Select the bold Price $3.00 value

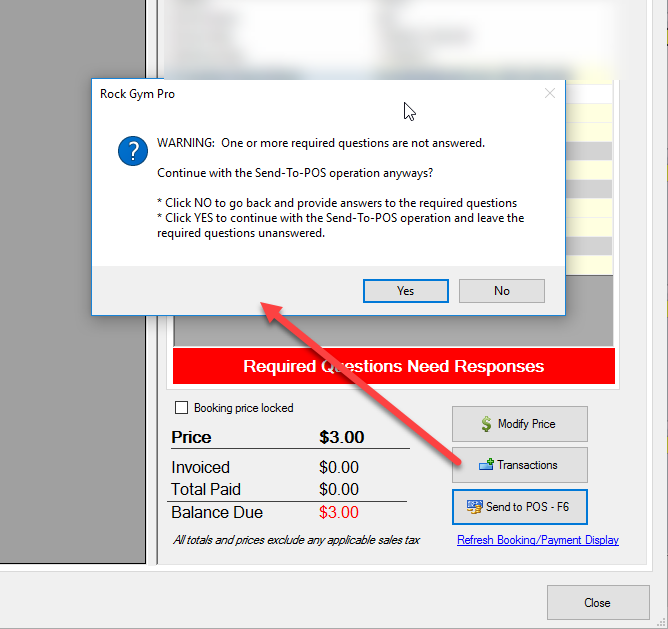click(x=342, y=437)
